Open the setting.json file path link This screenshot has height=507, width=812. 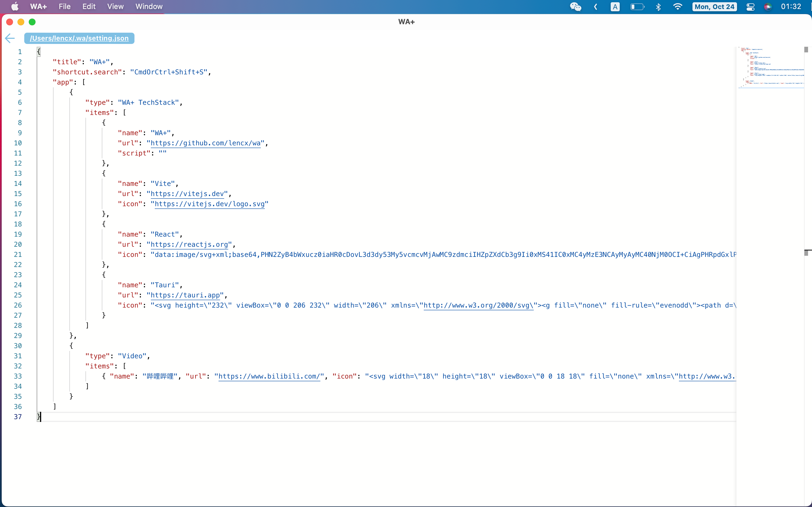tap(79, 38)
